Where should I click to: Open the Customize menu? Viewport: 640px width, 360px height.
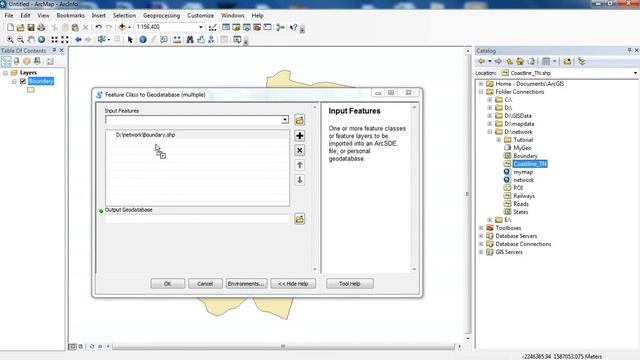200,16
